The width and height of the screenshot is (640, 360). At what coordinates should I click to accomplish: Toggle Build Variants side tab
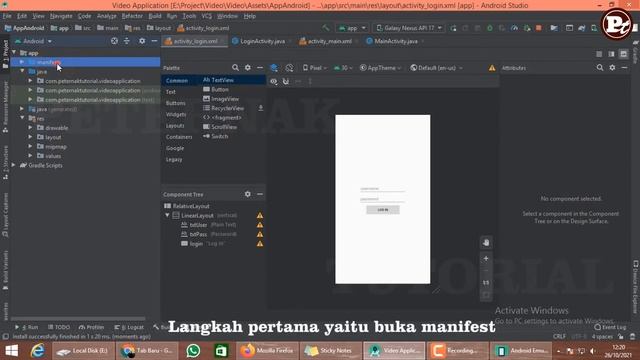[x=5, y=269]
